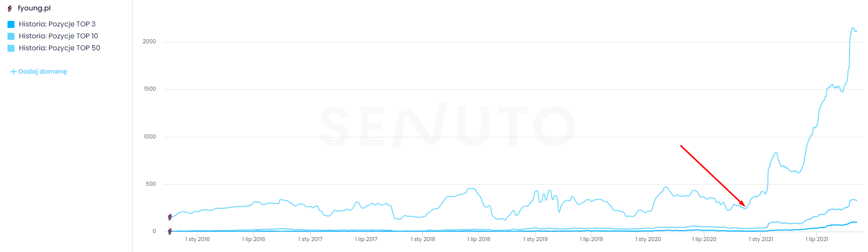Screen dimensions: 868x252
Task: Click the TOP 3 dark blue color swatch
Action: click(11, 24)
